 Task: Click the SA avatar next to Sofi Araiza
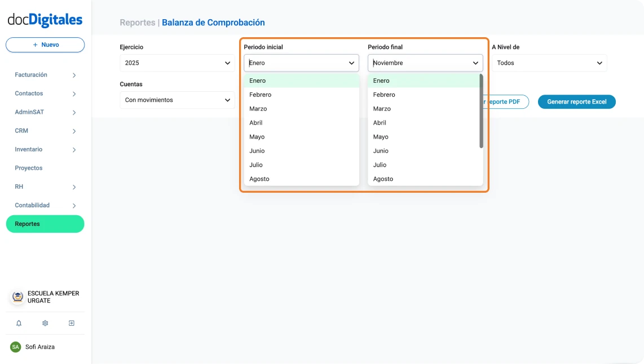[16, 347]
